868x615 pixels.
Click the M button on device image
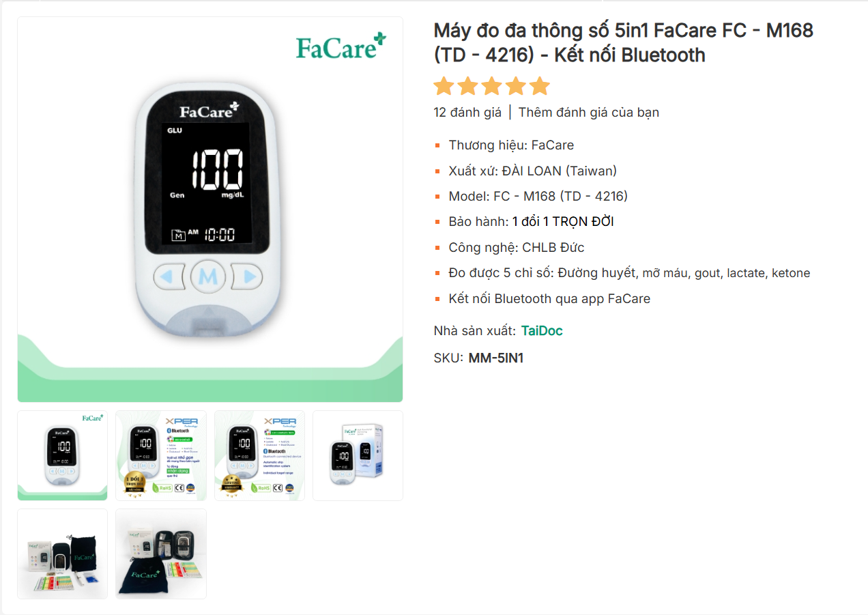pos(208,277)
